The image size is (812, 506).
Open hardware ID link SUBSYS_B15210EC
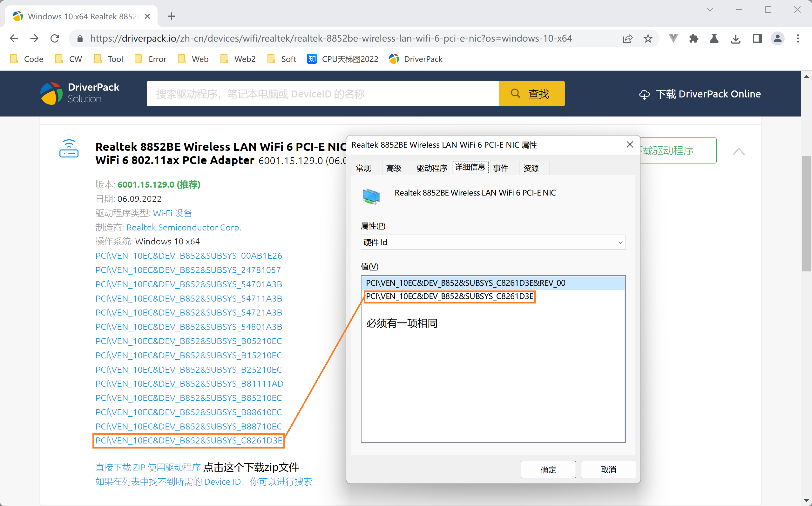click(188, 355)
